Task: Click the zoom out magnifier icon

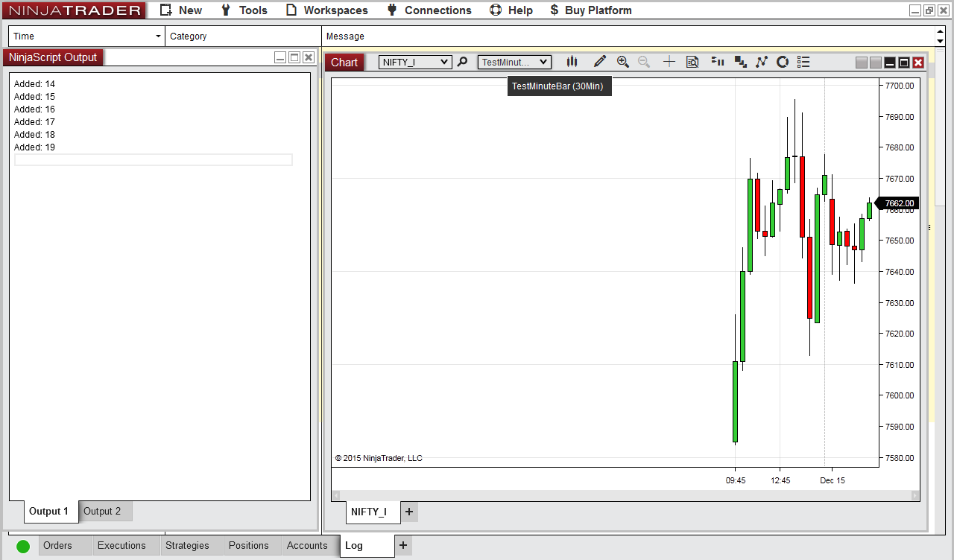Action: coord(644,62)
